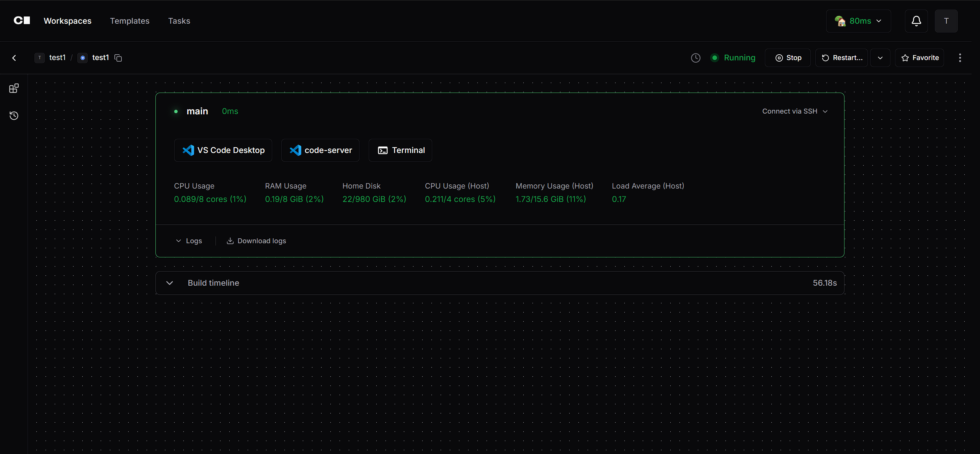Open the dropdown arrow next to Restart
This screenshot has width=980, height=454.
click(x=880, y=58)
